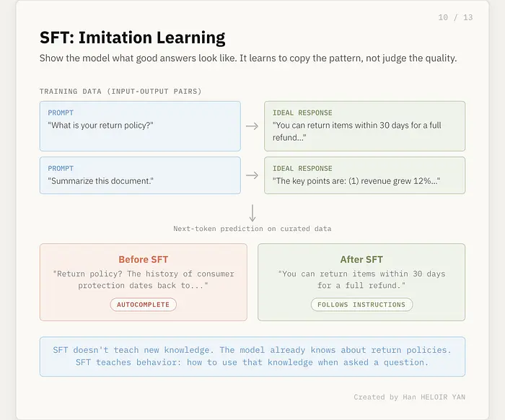Click the ideal response mentioning revenue grew 12%

point(364,175)
